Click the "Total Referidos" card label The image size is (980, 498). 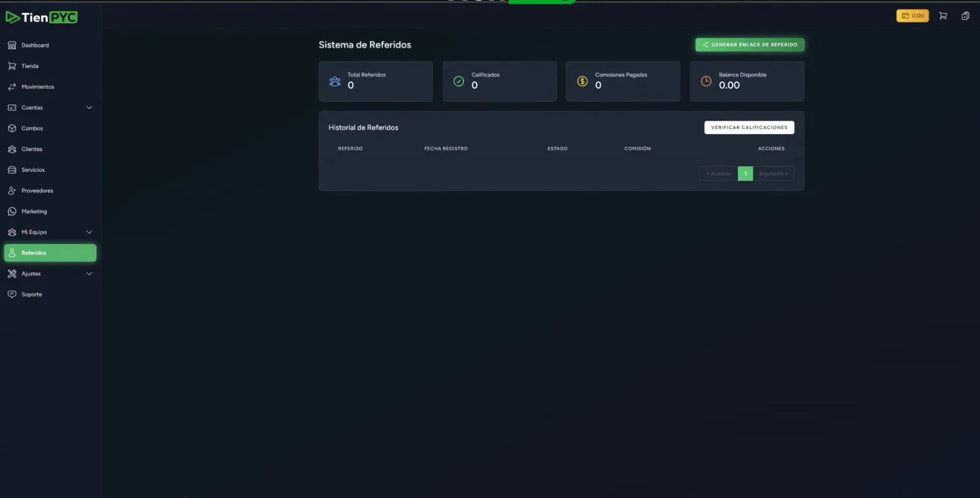point(367,75)
